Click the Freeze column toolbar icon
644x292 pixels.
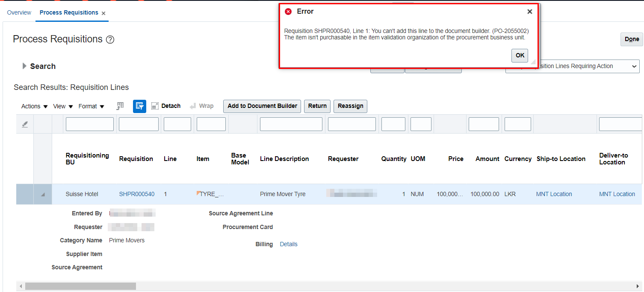pos(120,106)
